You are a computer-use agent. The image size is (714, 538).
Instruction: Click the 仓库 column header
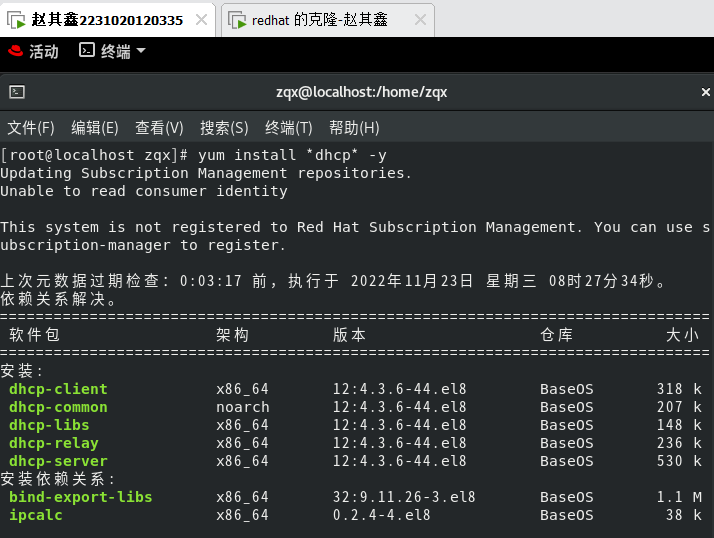click(556, 335)
